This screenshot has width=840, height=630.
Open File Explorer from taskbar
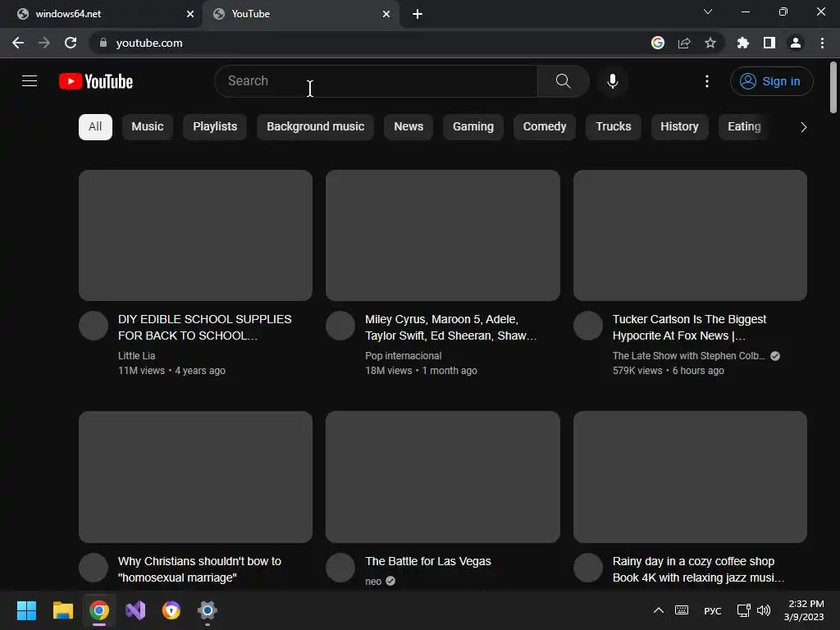click(62, 610)
